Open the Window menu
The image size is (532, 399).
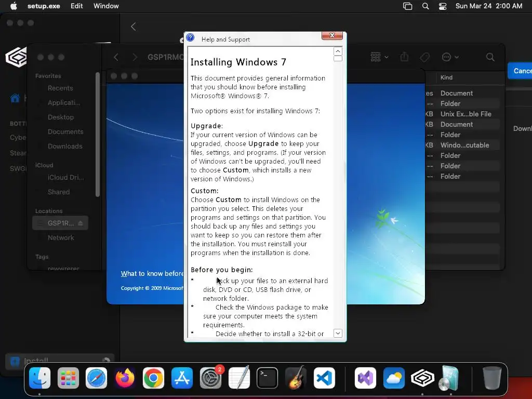pyautogui.click(x=106, y=6)
